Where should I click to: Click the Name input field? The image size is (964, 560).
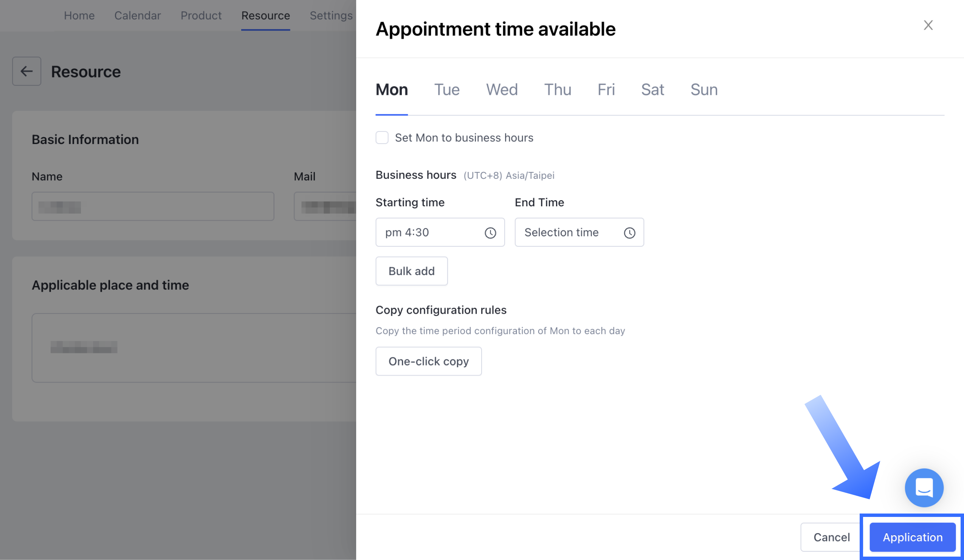(x=153, y=206)
